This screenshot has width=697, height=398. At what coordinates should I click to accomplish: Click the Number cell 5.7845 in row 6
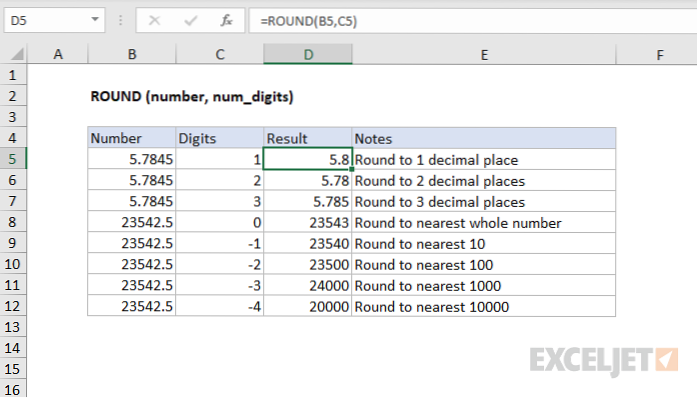132,180
